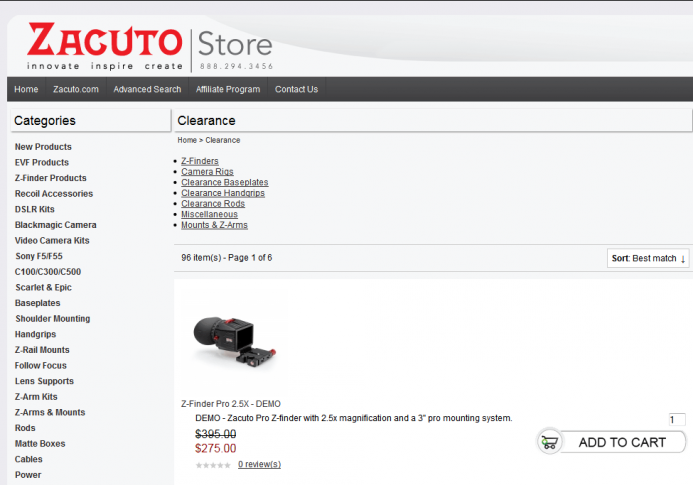Click the Home breadcrumb link
693x485 pixels.
187,140
